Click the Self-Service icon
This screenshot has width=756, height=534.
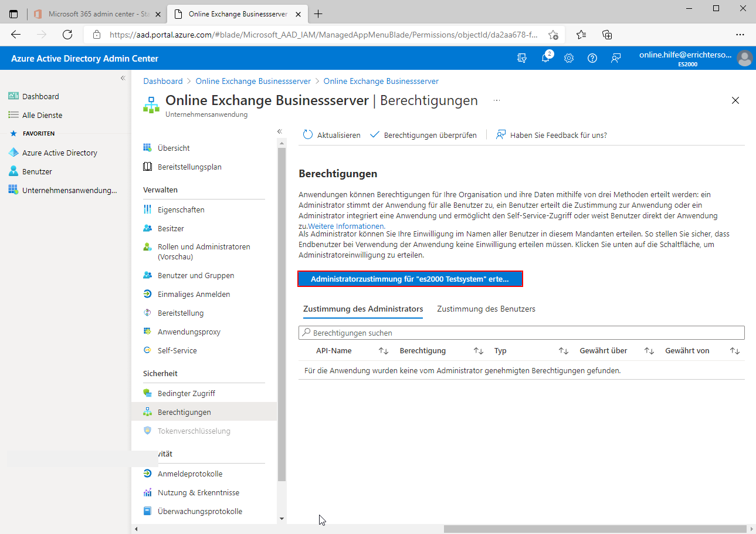pos(148,350)
